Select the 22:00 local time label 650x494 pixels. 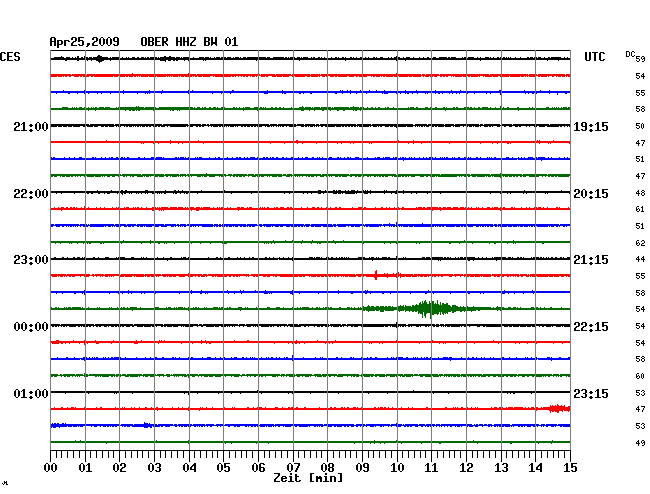pyautogui.click(x=31, y=194)
